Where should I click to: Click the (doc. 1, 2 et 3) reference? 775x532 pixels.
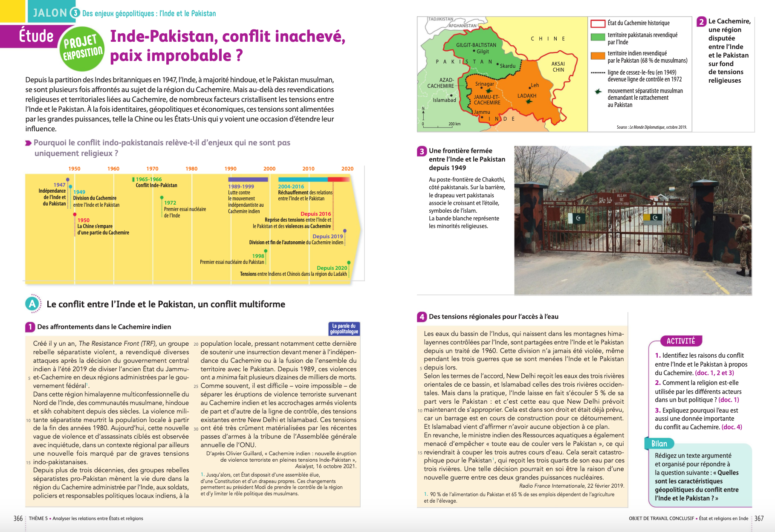tap(714, 373)
